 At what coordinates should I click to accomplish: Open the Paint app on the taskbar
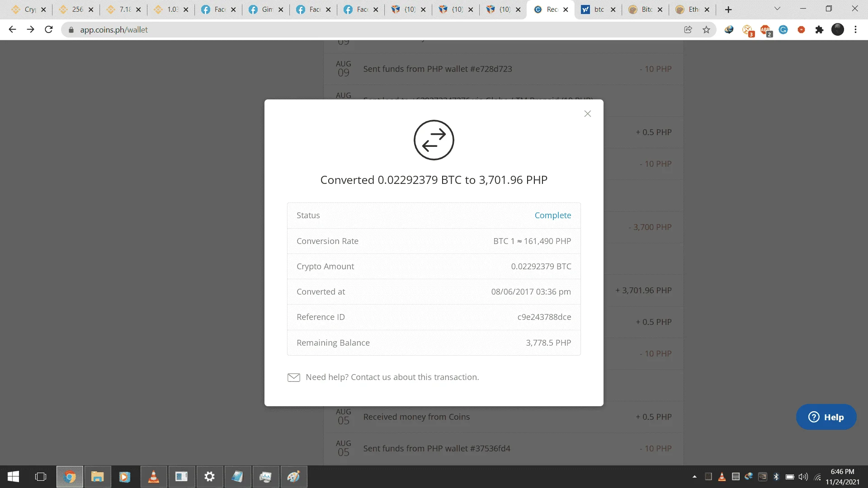click(294, 477)
